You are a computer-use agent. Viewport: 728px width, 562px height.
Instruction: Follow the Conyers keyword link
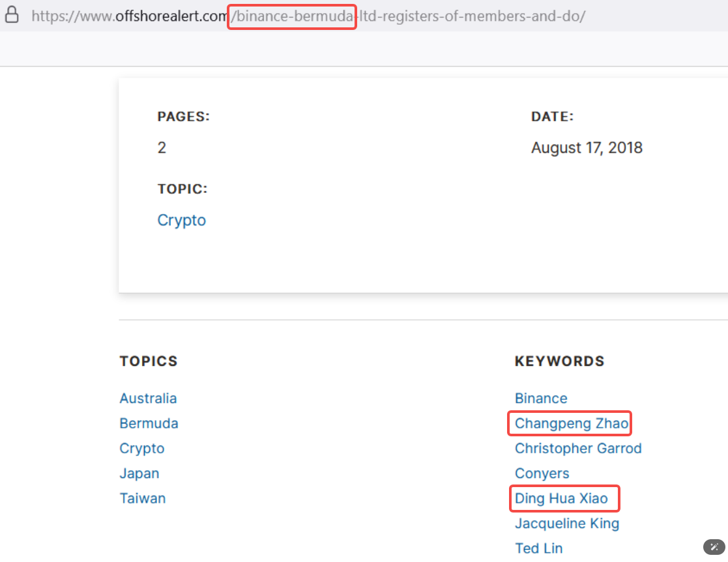pos(542,473)
